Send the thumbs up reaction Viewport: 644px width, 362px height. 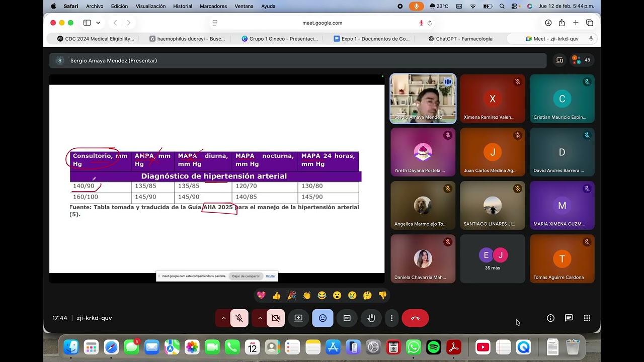pos(276,296)
